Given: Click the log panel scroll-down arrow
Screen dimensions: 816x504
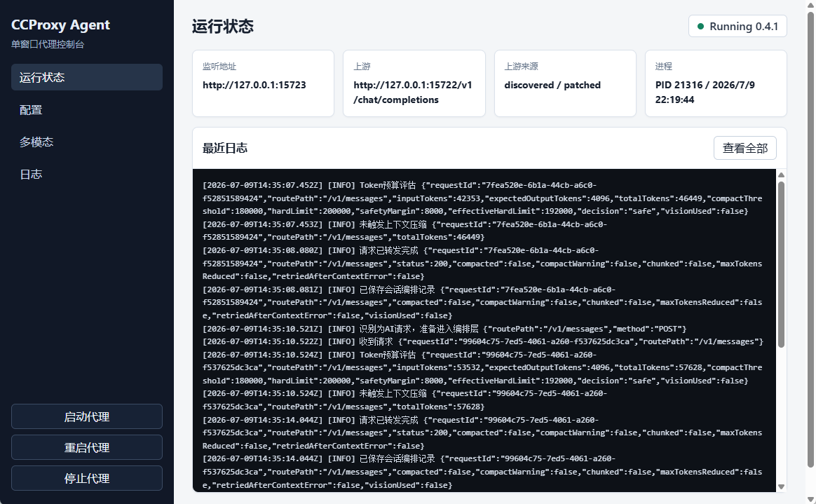Looking at the screenshot, I should (781, 487).
